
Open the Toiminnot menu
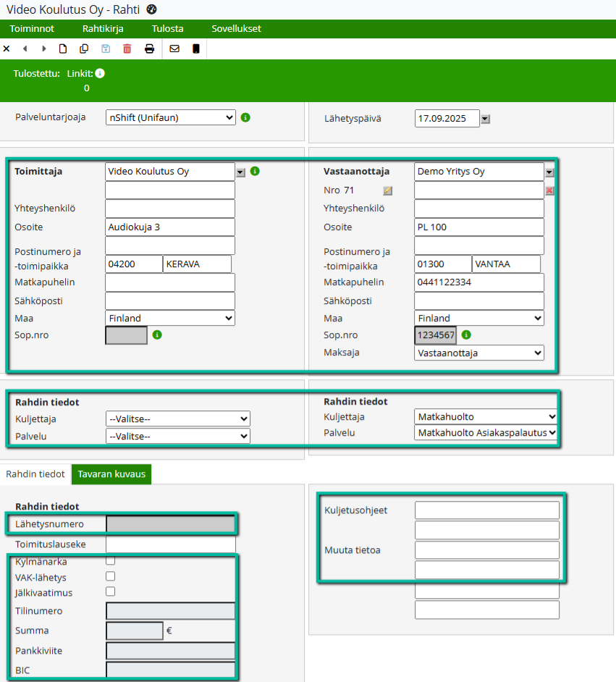32,29
